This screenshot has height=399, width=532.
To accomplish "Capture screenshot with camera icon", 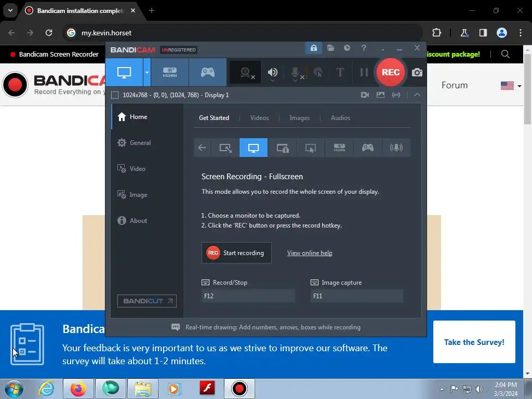I will 417,72.
